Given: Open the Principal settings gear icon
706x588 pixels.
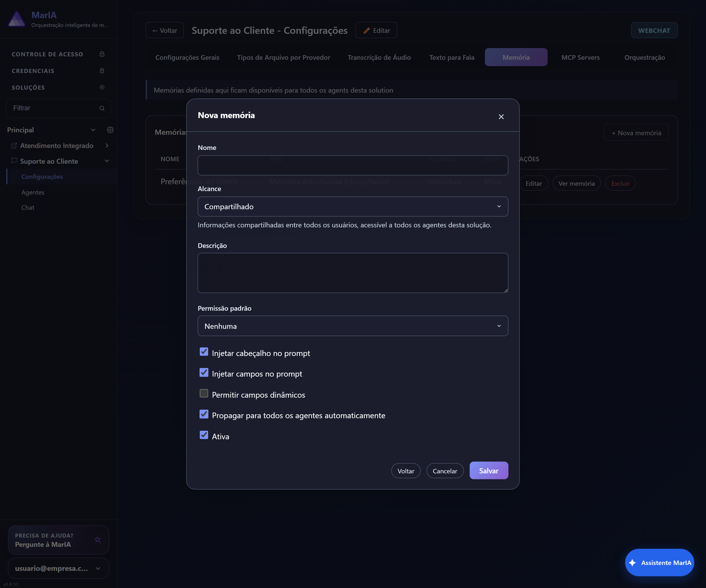Looking at the screenshot, I should click(x=110, y=130).
